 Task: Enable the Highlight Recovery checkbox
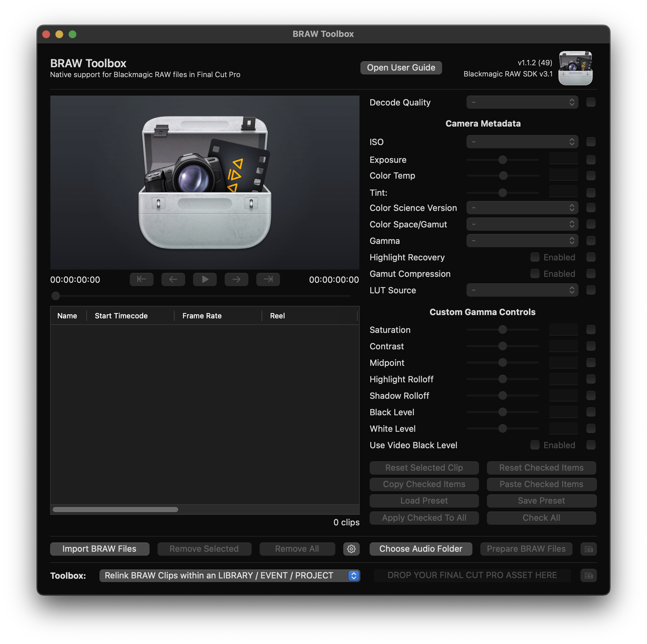(535, 257)
